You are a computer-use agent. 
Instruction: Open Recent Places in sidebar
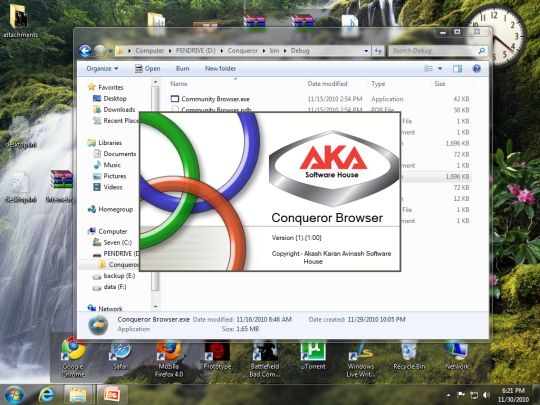[116, 121]
